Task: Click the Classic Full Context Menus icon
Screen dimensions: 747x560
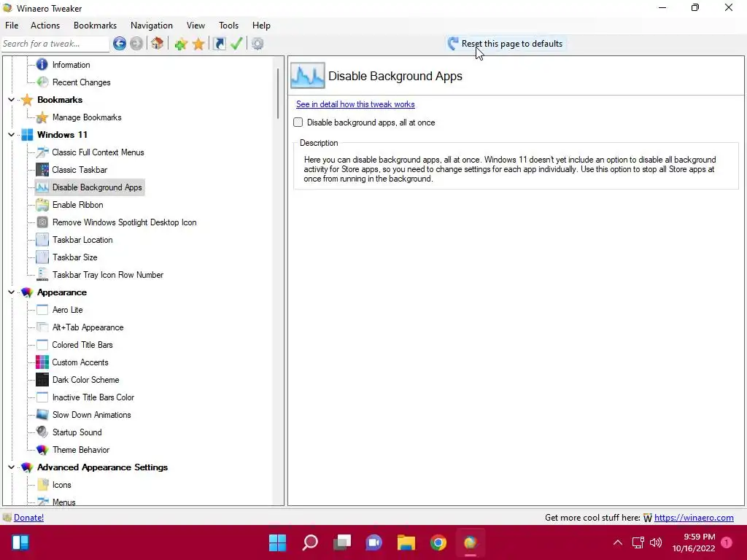Action: pos(42,152)
